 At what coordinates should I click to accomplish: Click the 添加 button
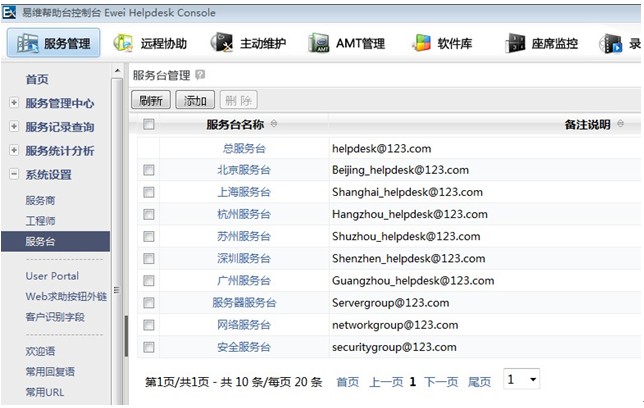point(194,100)
